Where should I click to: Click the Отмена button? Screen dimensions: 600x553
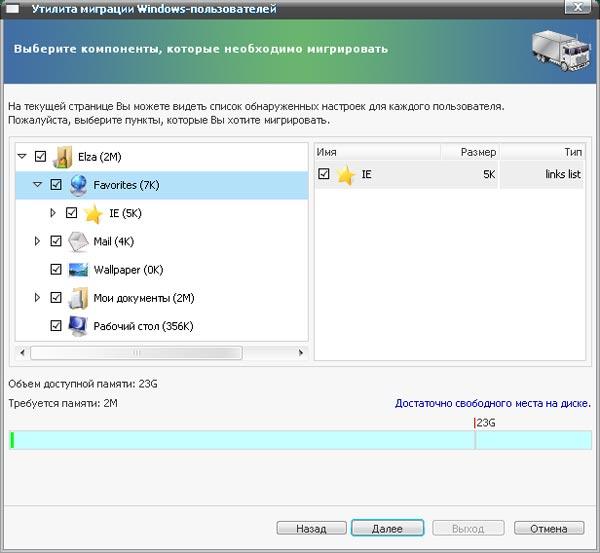click(549, 529)
